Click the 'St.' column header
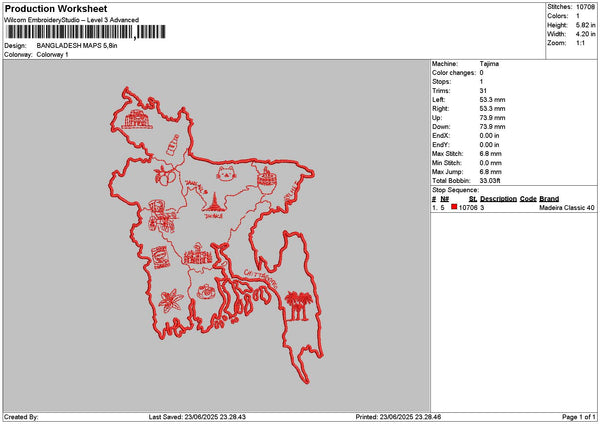Image resolution: width=600 pixels, height=424 pixels. pyautogui.click(x=473, y=199)
